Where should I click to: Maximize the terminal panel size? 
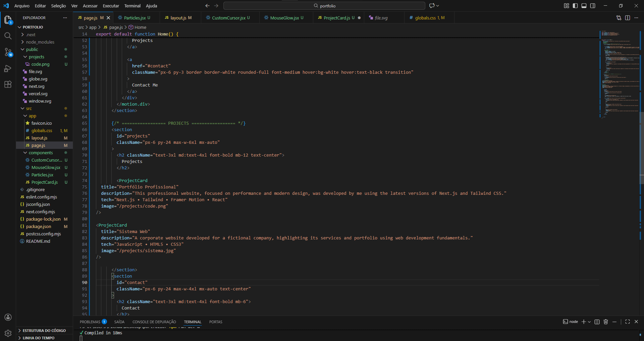click(627, 322)
